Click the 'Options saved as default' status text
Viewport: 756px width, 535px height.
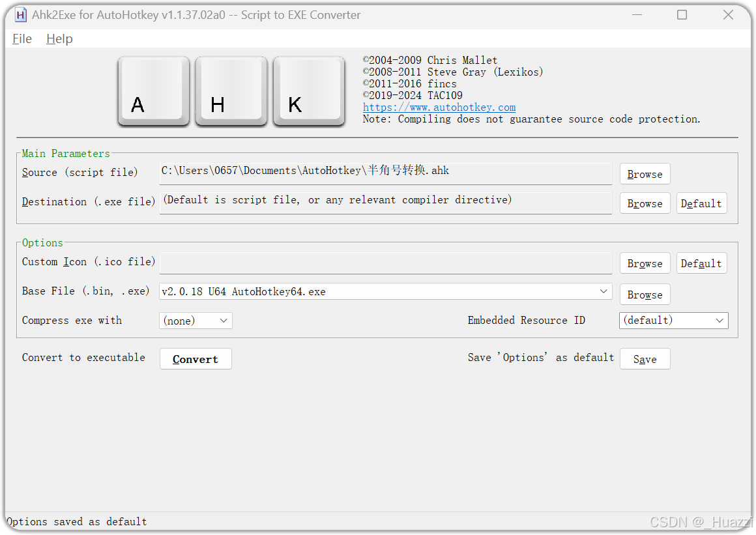[76, 521]
